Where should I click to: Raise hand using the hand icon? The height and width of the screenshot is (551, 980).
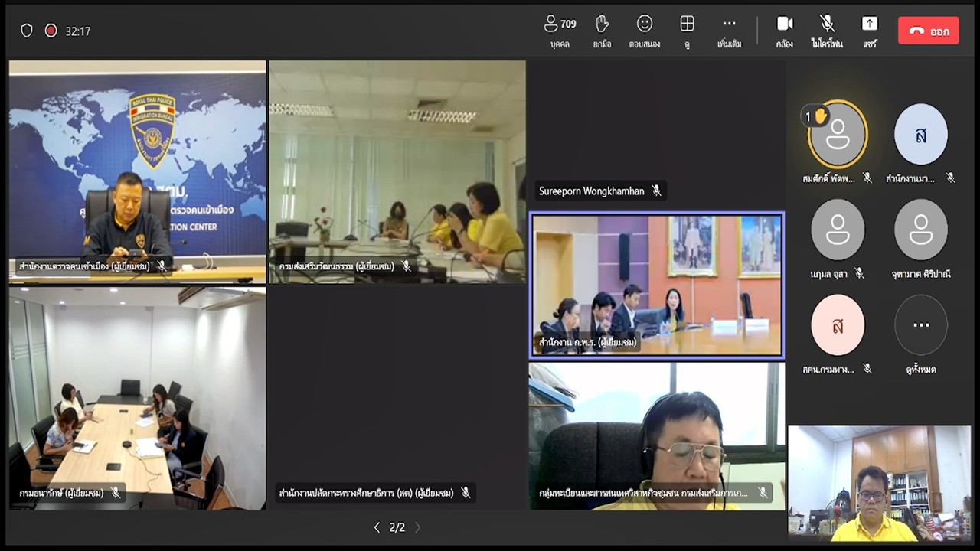602,31
